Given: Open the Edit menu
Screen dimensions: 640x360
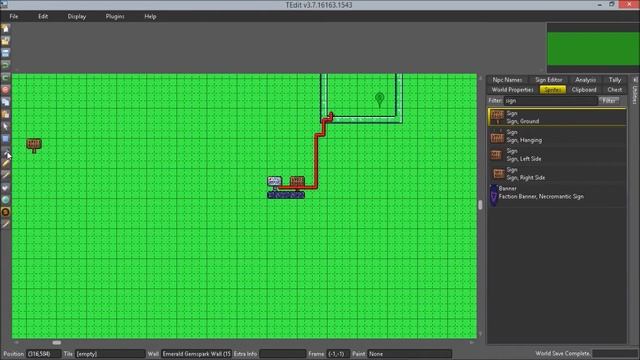Looking at the screenshot, I should (x=43, y=16).
